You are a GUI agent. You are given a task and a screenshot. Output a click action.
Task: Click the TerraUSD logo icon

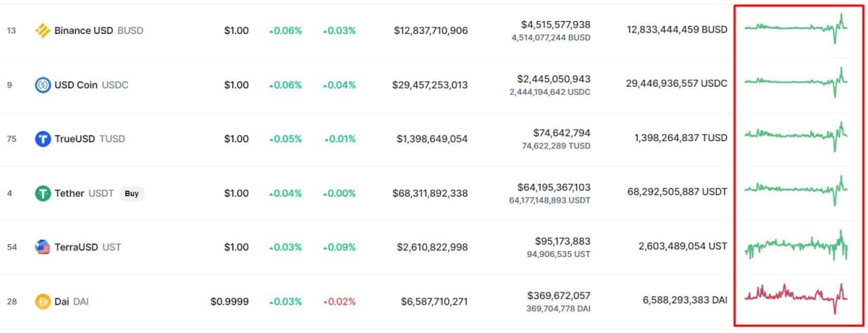(x=43, y=247)
